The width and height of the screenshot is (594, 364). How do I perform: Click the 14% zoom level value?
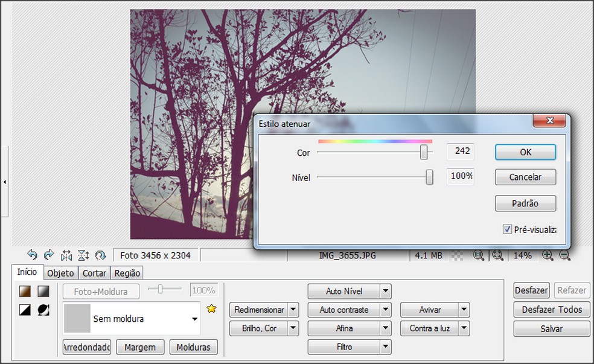[x=523, y=255]
